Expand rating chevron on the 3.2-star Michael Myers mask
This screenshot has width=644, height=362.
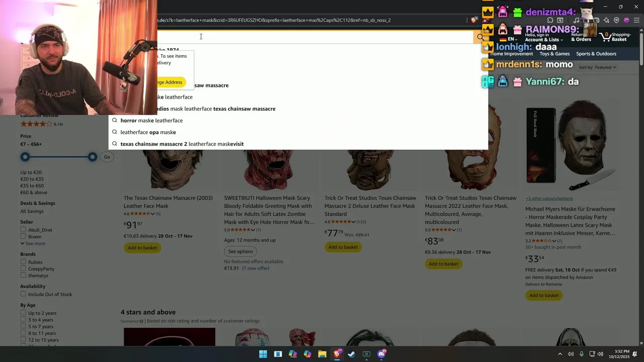pos(554,241)
